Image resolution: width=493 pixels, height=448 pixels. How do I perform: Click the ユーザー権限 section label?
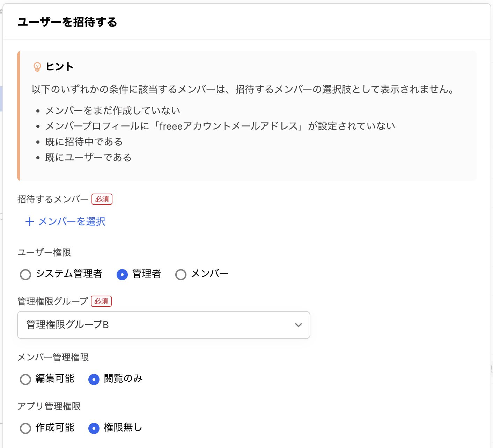[x=44, y=252]
